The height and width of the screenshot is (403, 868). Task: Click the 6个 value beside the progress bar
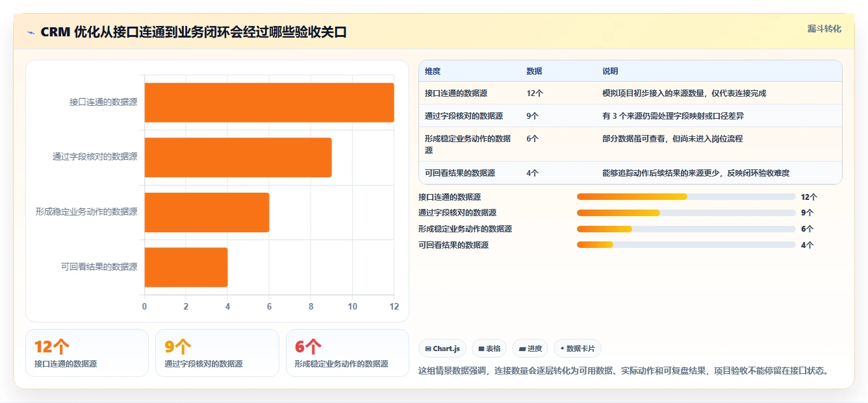[x=807, y=229]
